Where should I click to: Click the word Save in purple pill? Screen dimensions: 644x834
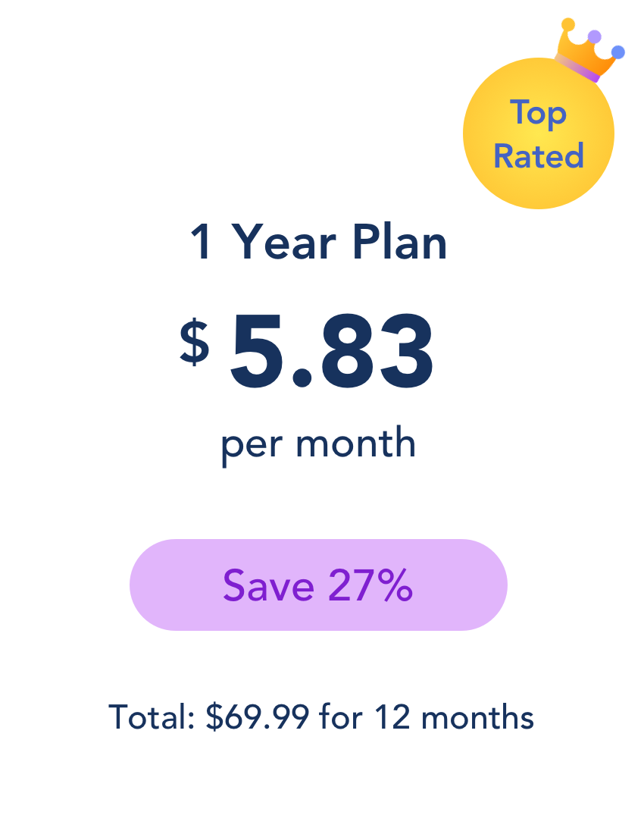[x=268, y=585]
